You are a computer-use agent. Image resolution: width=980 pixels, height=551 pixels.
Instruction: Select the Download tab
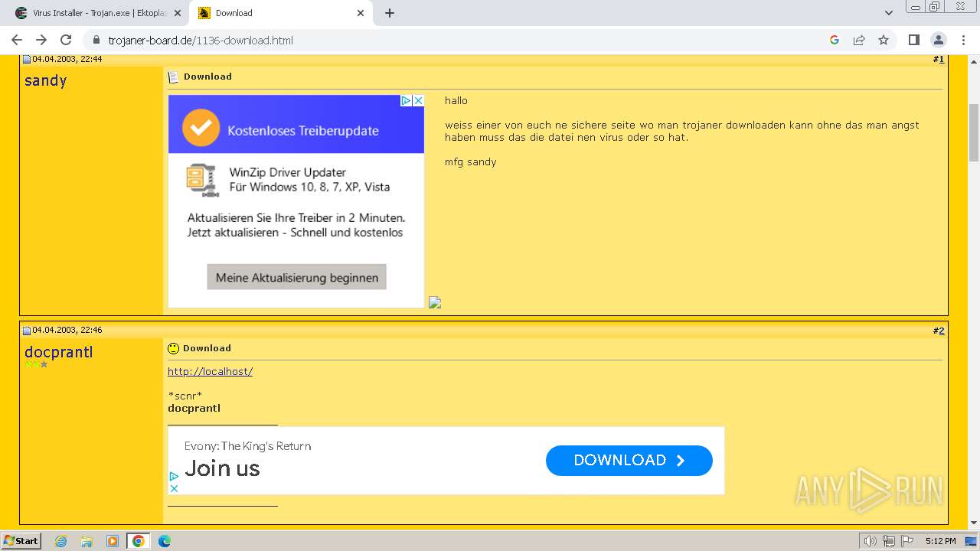[x=281, y=13]
